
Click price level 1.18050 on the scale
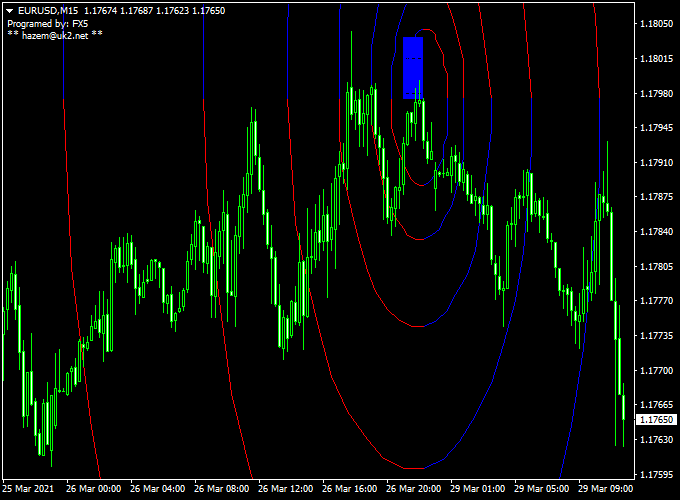click(x=657, y=24)
